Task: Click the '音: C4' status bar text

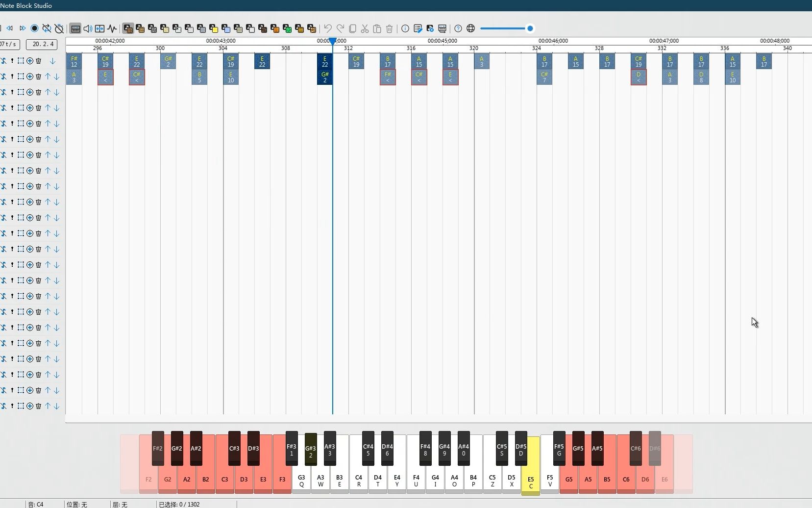Action: pos(36,504)
